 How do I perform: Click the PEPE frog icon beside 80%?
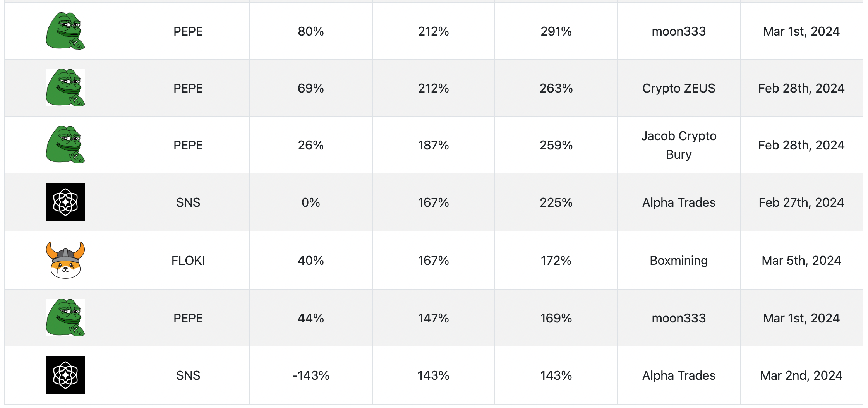tap(65, 31)
